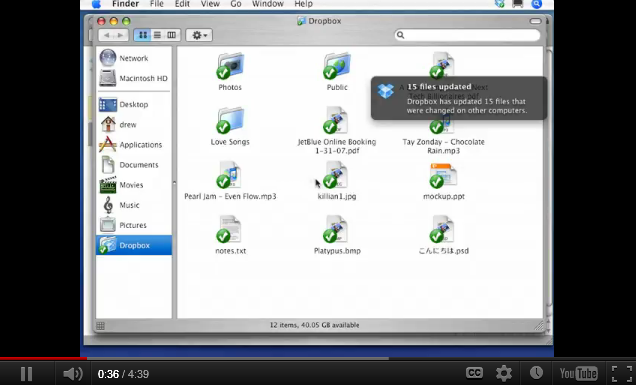Switch Finder to column view
The width and height of the screenshot is (636, 385).
click(172, 35)
